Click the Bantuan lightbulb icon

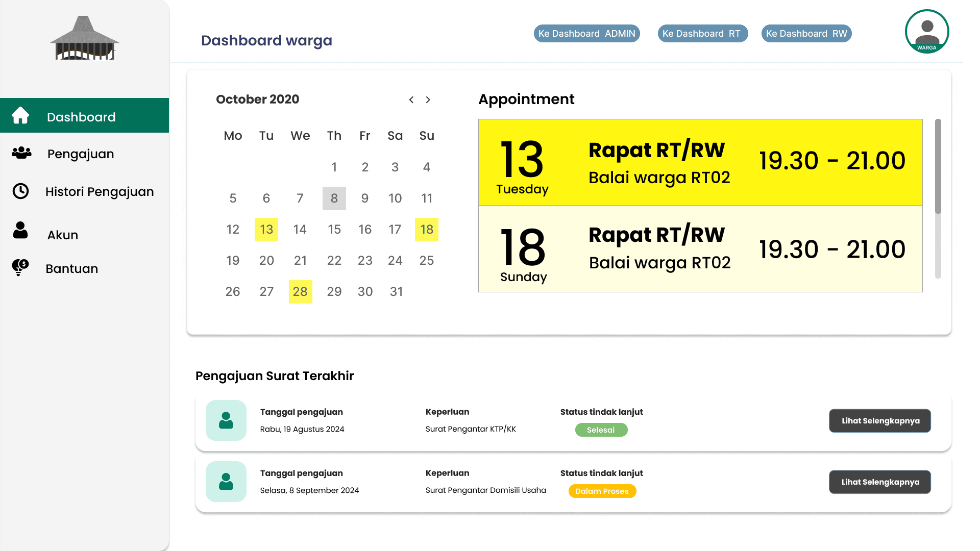(20, 267)
